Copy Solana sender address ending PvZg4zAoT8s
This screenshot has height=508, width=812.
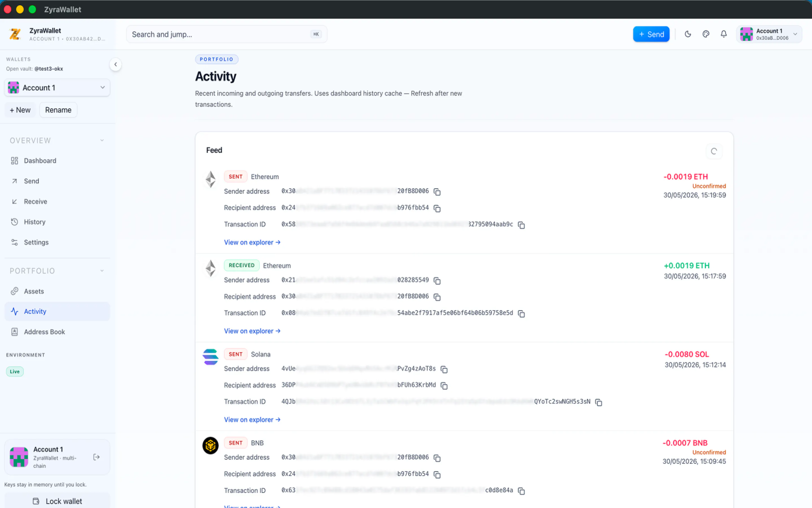tap(444, 369)
